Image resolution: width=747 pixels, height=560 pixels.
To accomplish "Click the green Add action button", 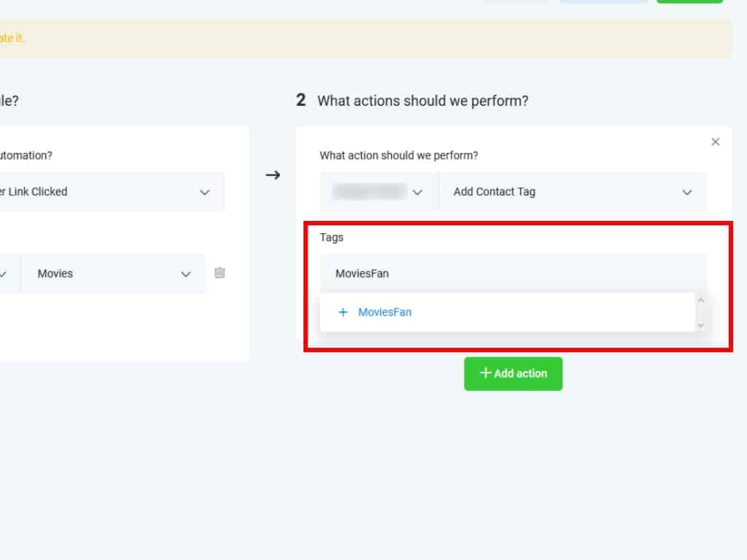I will point(513,373).
